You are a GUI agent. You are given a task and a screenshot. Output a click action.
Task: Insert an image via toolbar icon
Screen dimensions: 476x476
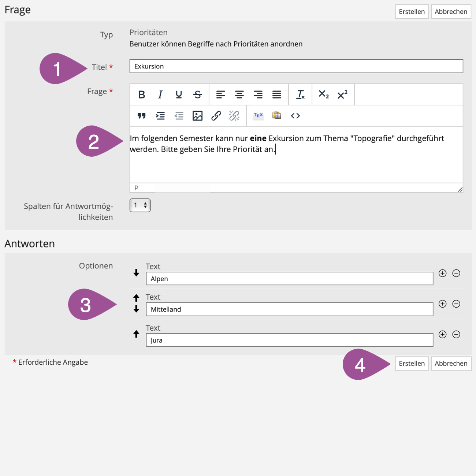[197, 116]
